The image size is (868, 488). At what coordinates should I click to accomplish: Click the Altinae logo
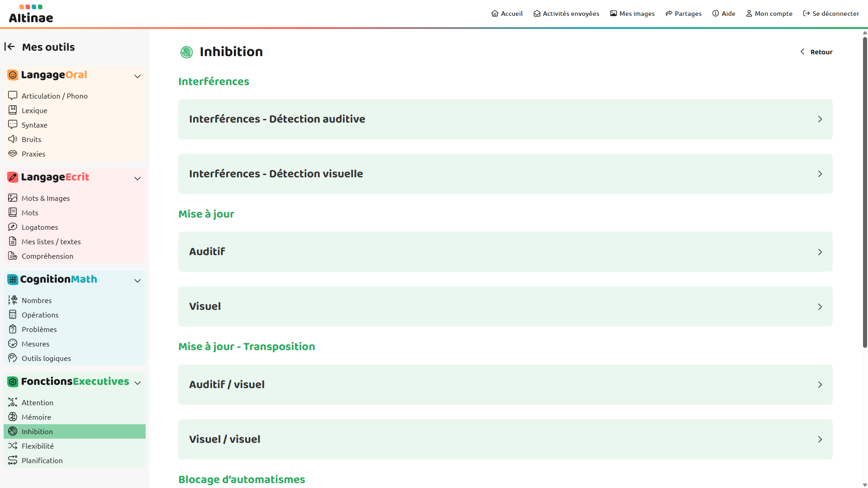pos(31,14)
